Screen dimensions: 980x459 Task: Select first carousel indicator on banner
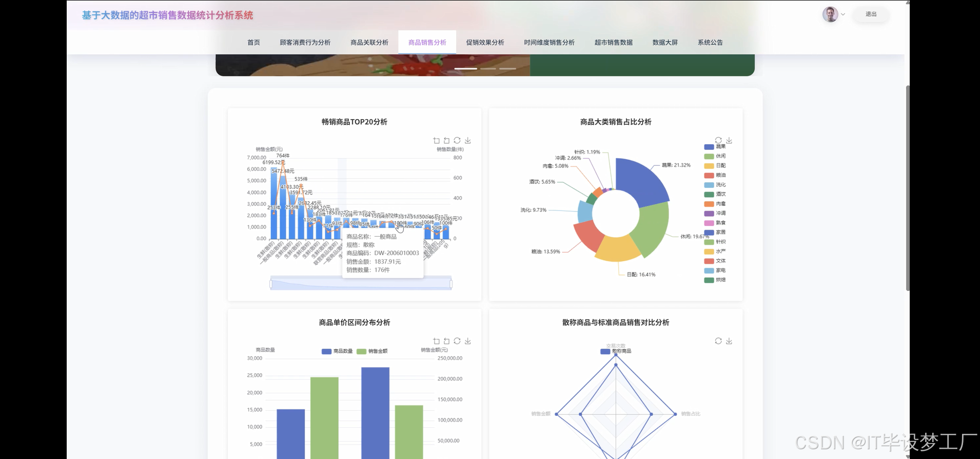(x=466, y=68)
